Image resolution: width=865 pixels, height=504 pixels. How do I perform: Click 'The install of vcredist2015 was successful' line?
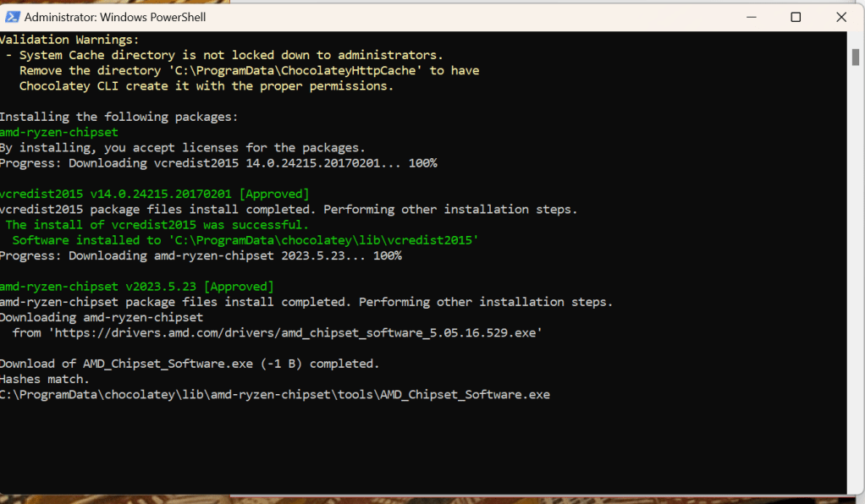point(157,225)
